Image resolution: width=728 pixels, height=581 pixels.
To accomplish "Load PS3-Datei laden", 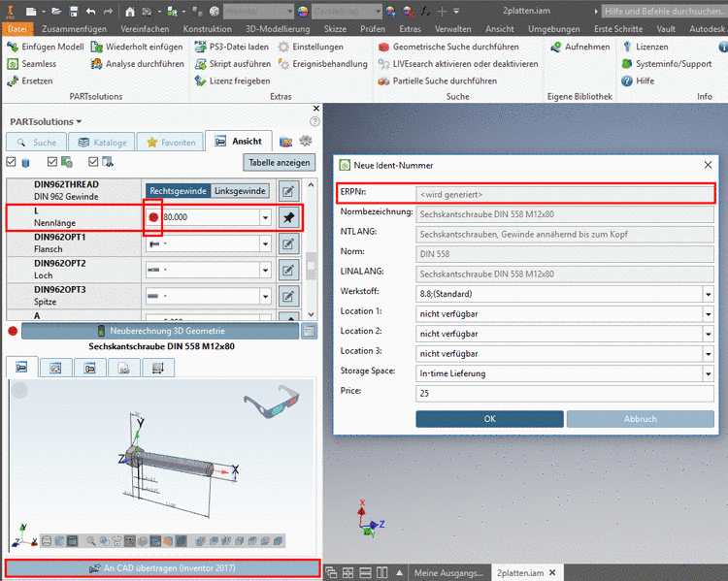I will (232, 47).
